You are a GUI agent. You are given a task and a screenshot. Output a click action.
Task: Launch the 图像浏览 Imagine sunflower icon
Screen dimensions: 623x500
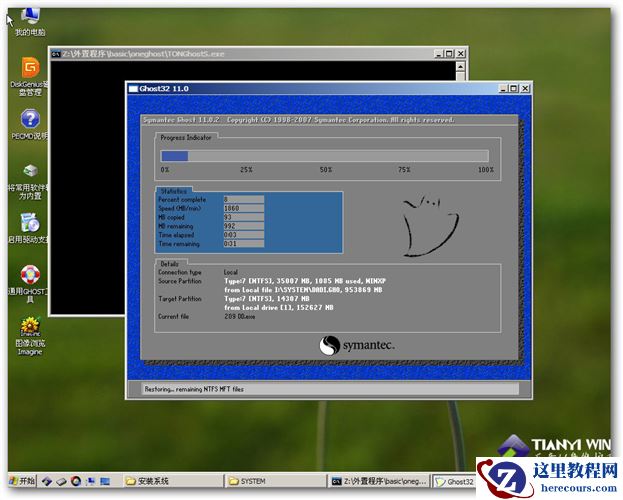click(x=30, y=336)
